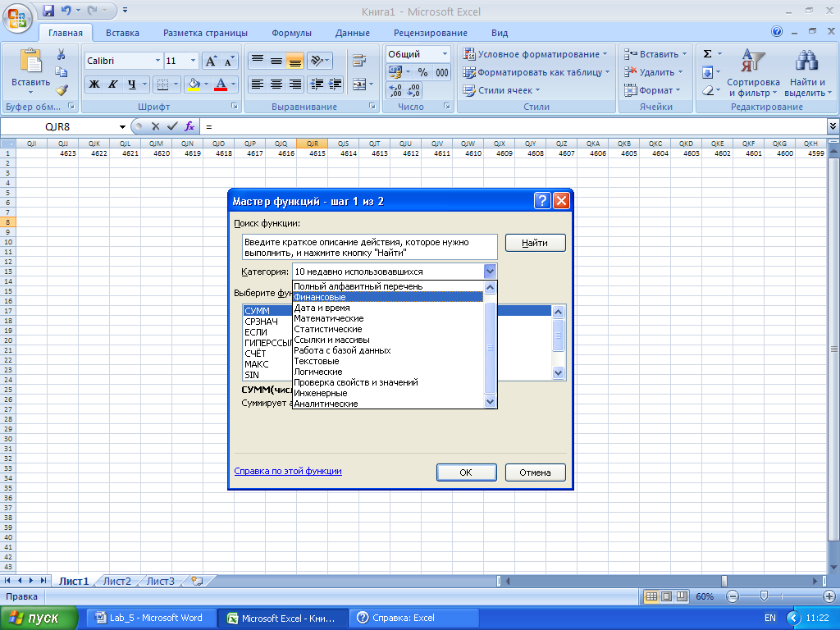Switch to the Формулы tab
The width and height of the screenshot is (840, 630).
pos(291,33)
